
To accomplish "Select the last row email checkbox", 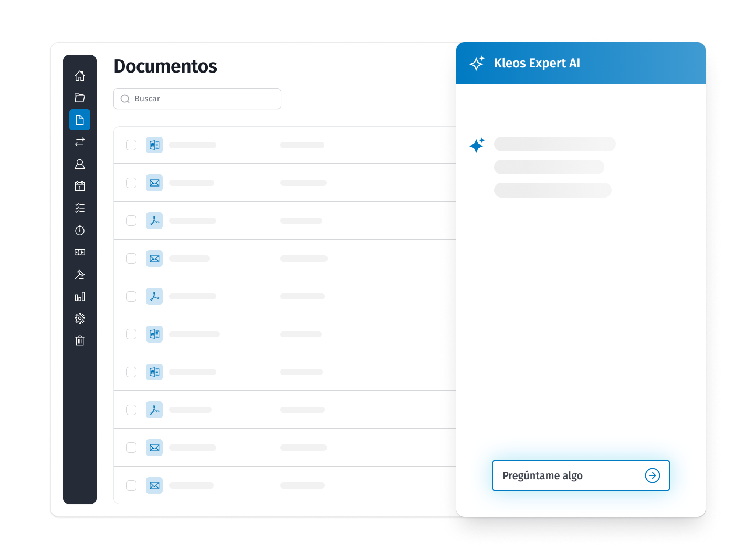I will tap(131, 485).
